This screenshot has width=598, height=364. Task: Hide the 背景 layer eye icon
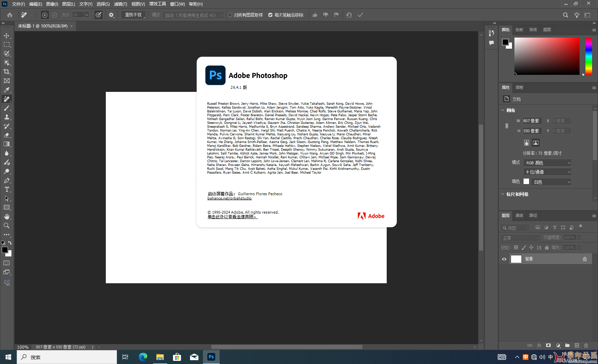point(504,259)
